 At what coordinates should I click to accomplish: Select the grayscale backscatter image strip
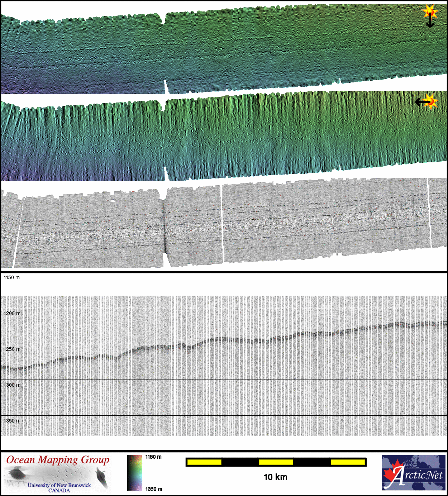(x=222, y=226)
